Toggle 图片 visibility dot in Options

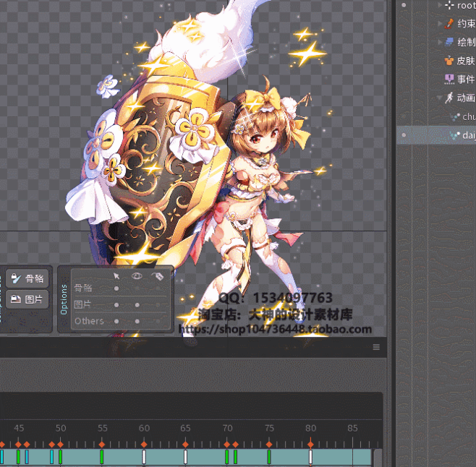137,304
